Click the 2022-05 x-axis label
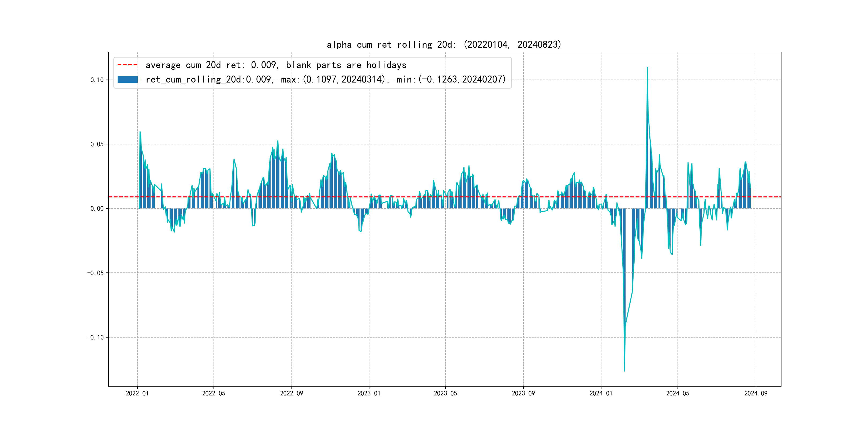Viewport: 868px width, 434px height. coord(214,393)
